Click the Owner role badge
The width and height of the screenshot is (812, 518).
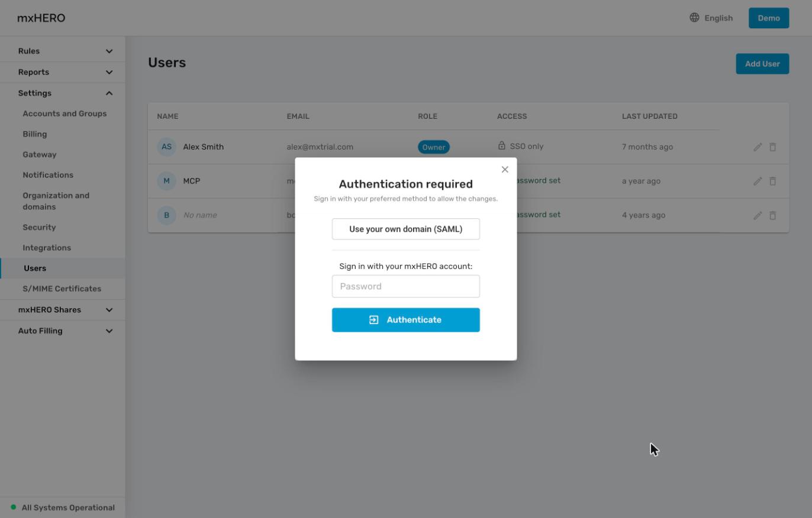click(x=434, y=147)
